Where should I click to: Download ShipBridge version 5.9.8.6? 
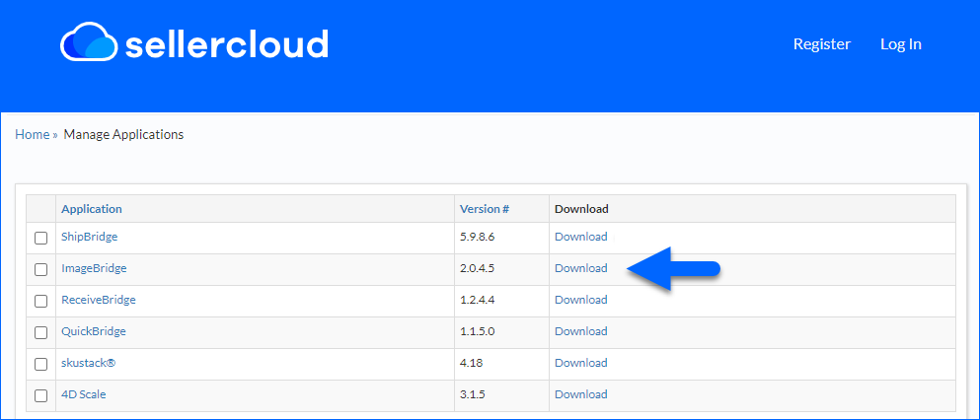[580, 237]
